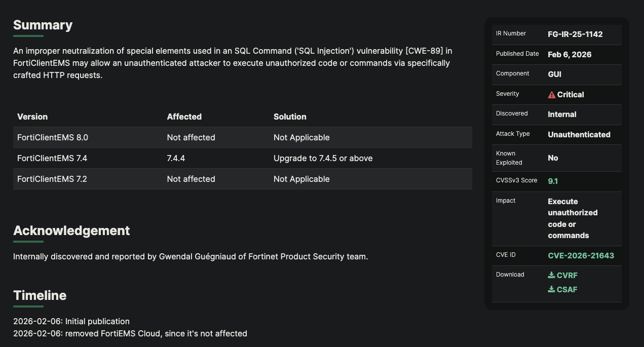Click the CVRF download text link
644x347 pixels.
point(567,276)
